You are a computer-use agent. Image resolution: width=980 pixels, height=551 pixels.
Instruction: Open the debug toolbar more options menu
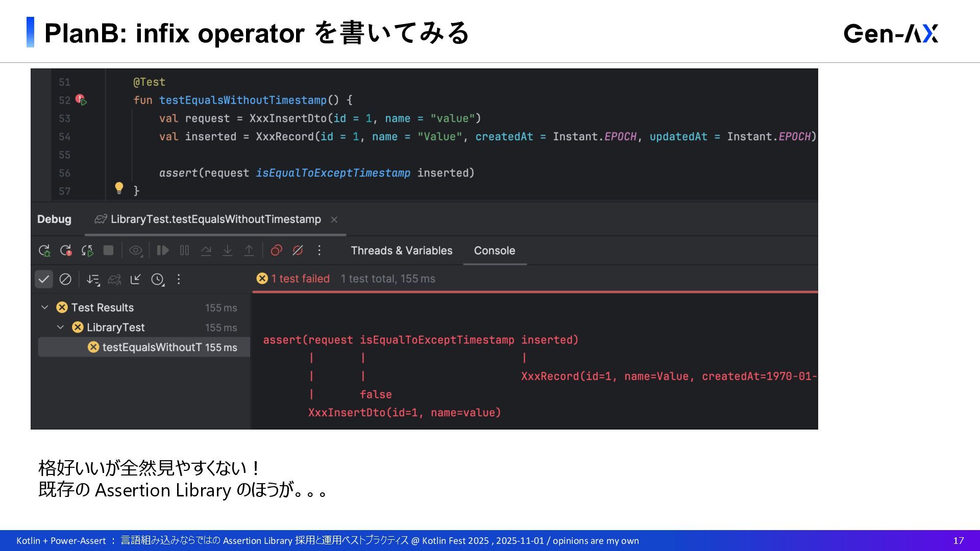[319, 251]
